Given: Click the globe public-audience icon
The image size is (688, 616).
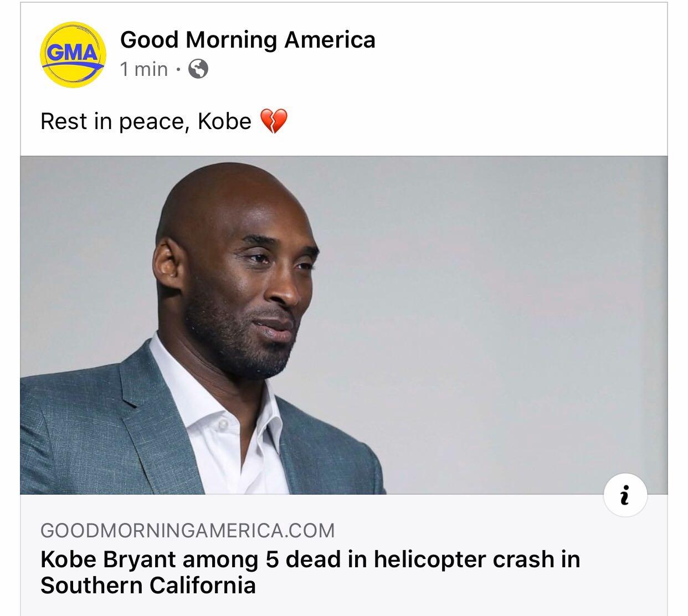Looking at the screenshot, I should pyautogui.click(x=198, y=69).
